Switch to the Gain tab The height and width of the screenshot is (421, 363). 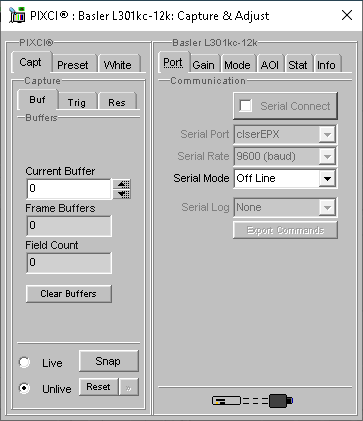point(203,65)
